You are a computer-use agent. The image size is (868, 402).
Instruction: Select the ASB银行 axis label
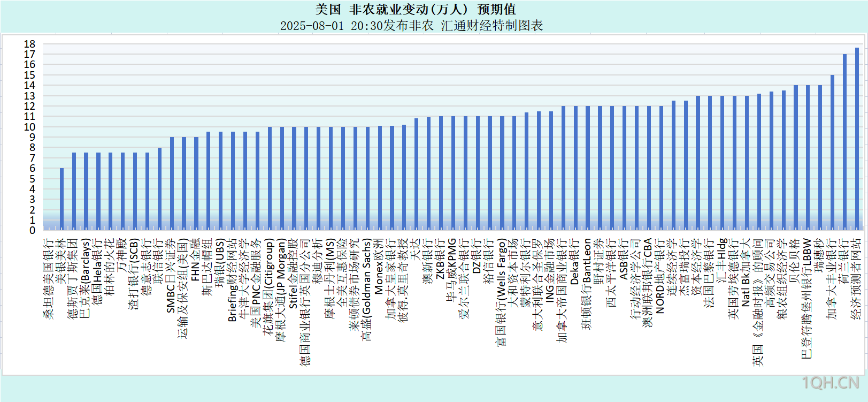[624, 259]
